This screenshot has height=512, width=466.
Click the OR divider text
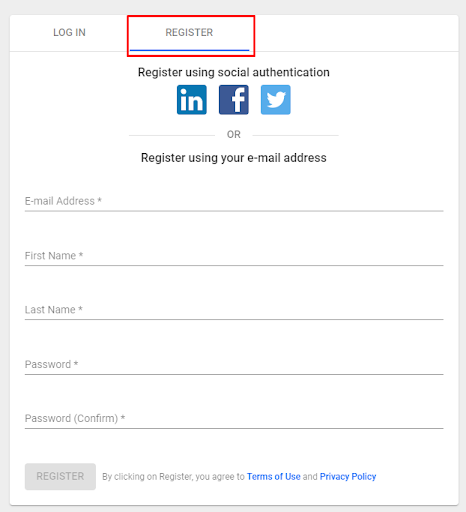point(234,135)
